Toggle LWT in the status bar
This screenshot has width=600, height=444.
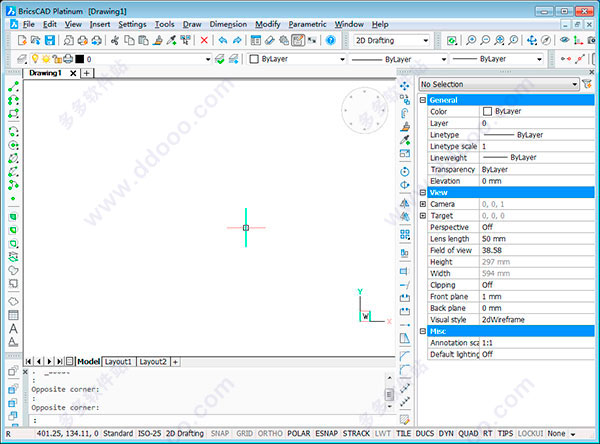(x=382, y=433)
